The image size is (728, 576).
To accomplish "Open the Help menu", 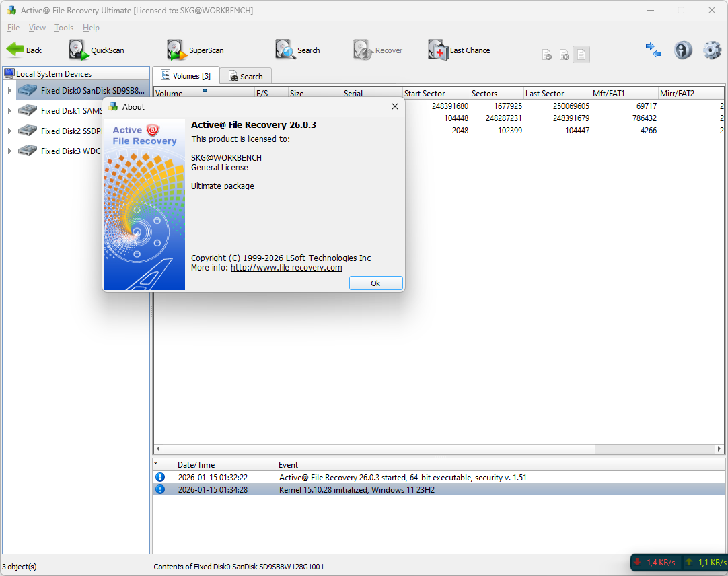I will [x=91, y=28].
